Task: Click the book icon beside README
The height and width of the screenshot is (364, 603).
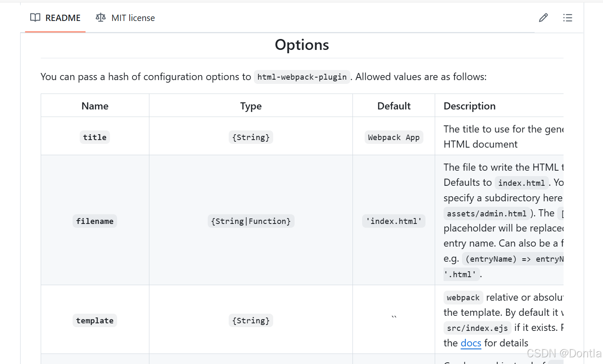Action: [35, 18]
